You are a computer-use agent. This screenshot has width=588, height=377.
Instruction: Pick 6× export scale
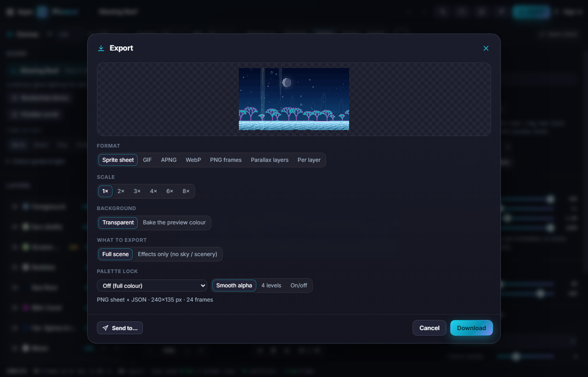coord(170,191)
